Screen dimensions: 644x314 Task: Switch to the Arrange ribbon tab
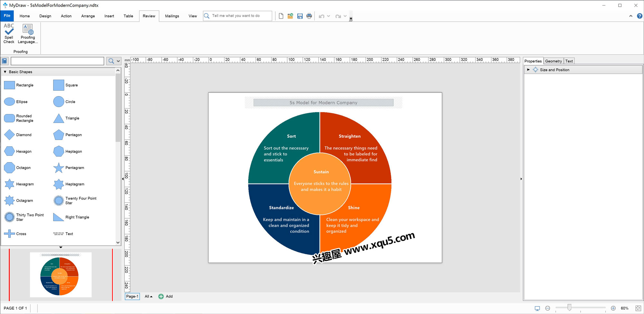point(88,16)
